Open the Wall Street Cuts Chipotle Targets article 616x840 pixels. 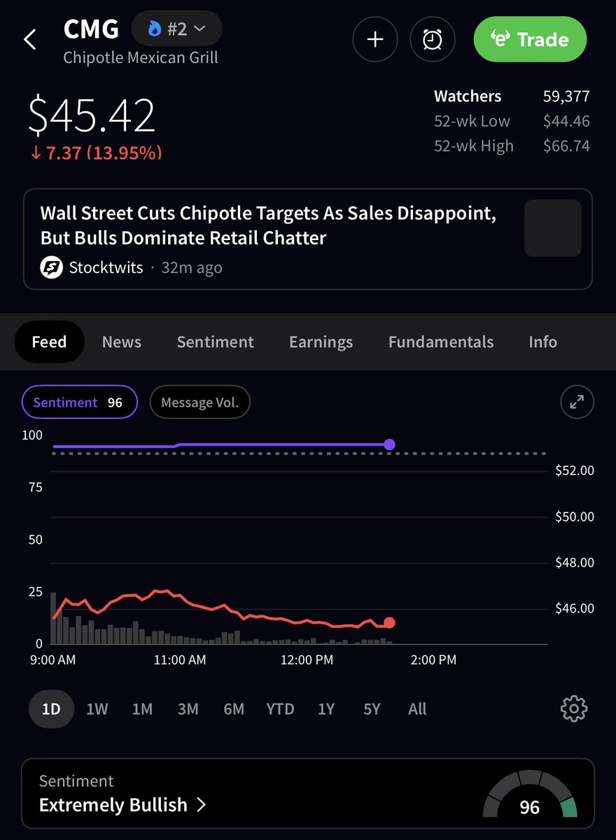(x=308, y=239)
